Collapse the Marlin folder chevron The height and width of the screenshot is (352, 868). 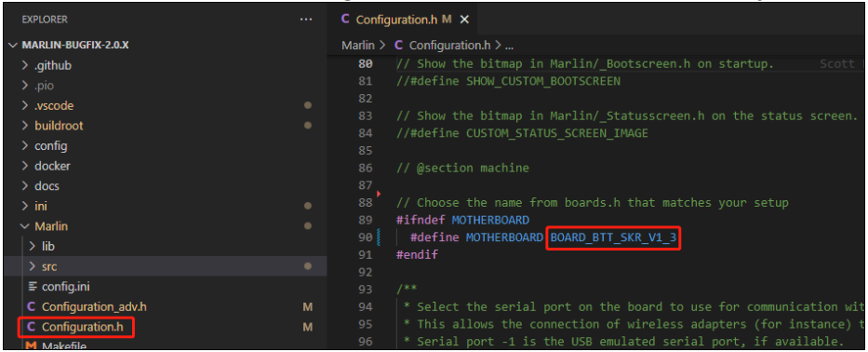(24, 226)
